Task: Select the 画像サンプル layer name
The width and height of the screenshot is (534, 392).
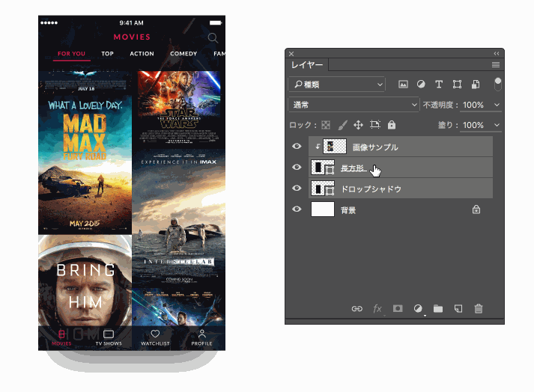Action: coord(375,147)
